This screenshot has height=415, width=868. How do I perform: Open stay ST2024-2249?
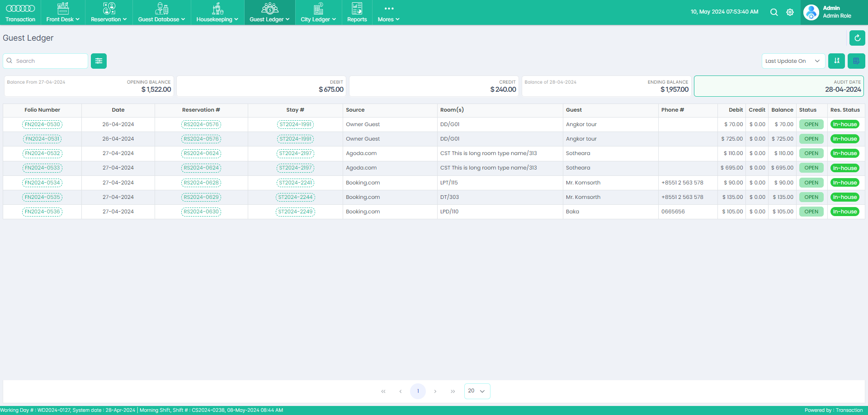click(x=296, y=212)
